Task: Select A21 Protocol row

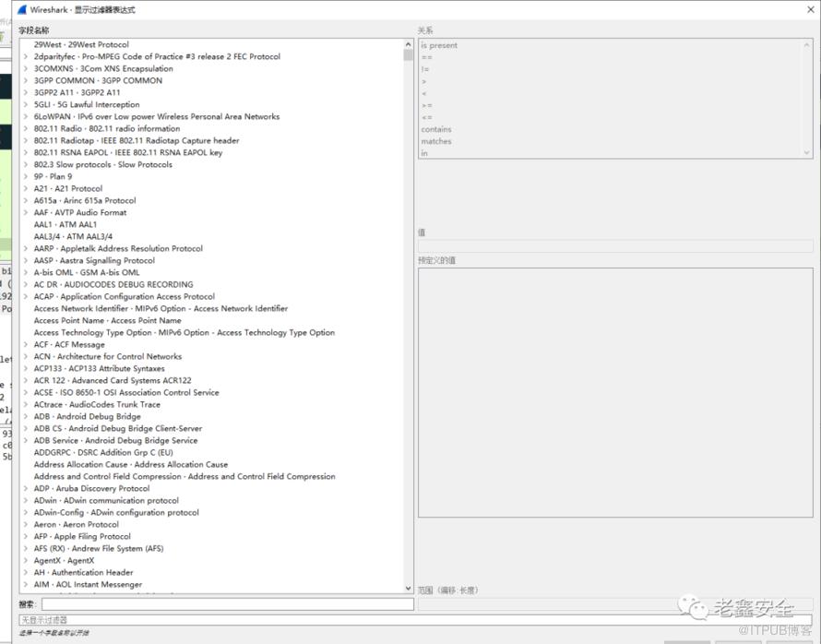Action: [x=68, y=189]
